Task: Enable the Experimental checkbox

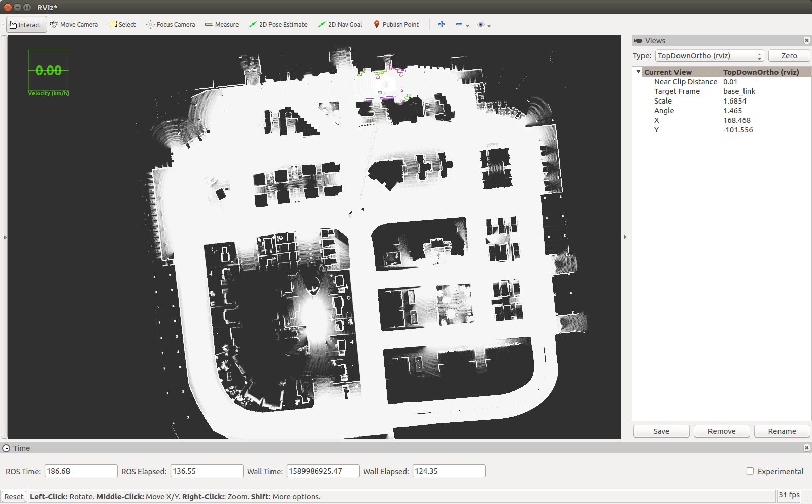Action: coord(750,471)
